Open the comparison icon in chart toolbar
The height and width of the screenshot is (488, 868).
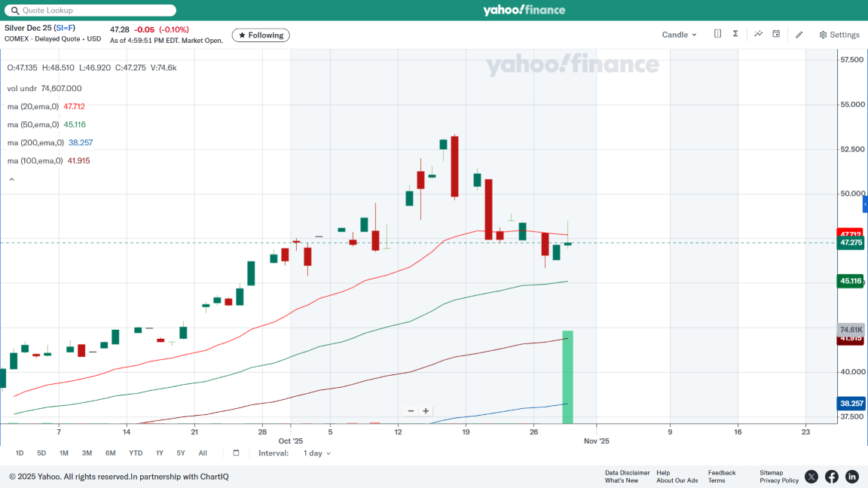click(x=717, y=34)
